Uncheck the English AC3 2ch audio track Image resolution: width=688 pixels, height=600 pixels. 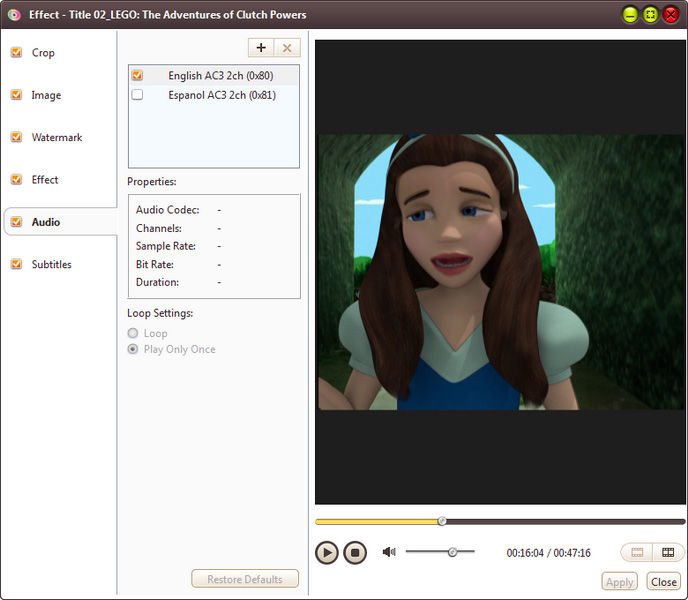(x=138, y=75)
